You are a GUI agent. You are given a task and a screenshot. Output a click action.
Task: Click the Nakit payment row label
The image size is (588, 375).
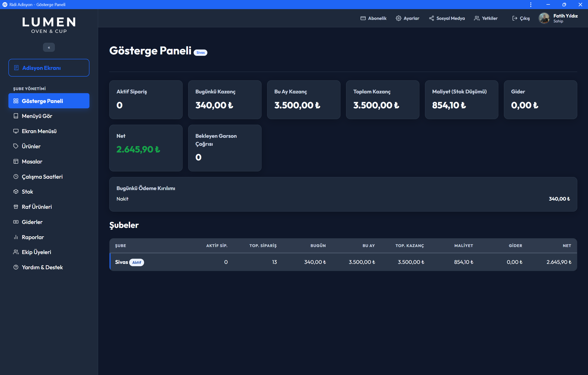tap(122, 199)
